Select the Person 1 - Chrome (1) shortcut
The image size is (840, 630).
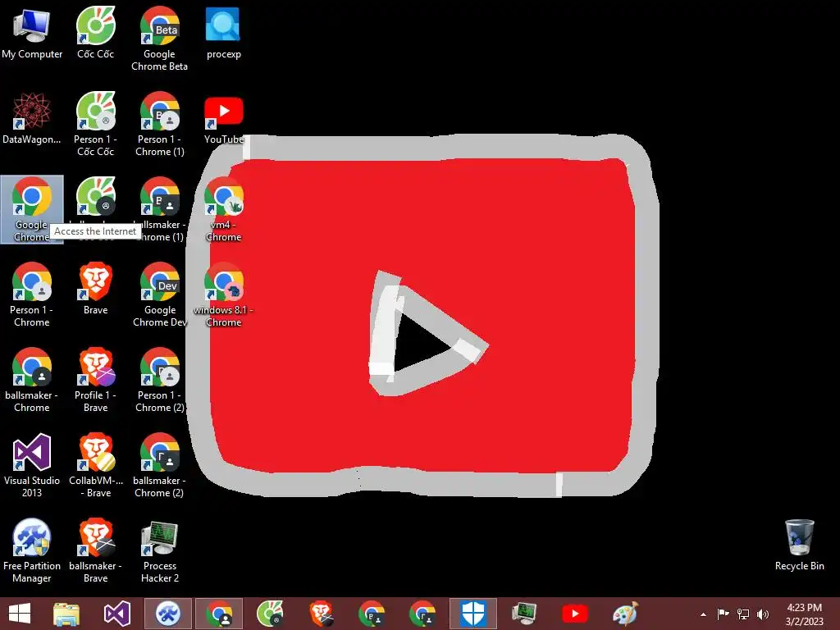pyautogui.click(x=160, y=124)
